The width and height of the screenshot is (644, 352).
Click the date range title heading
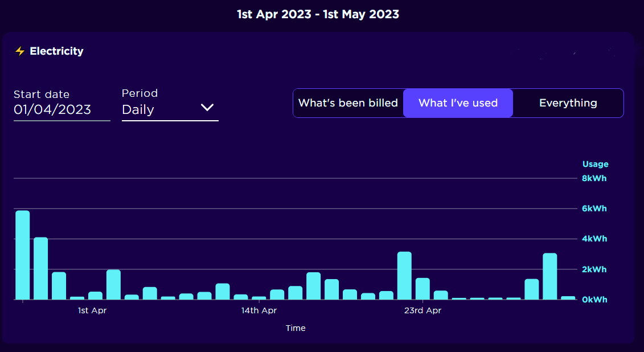tap(317, 14)
